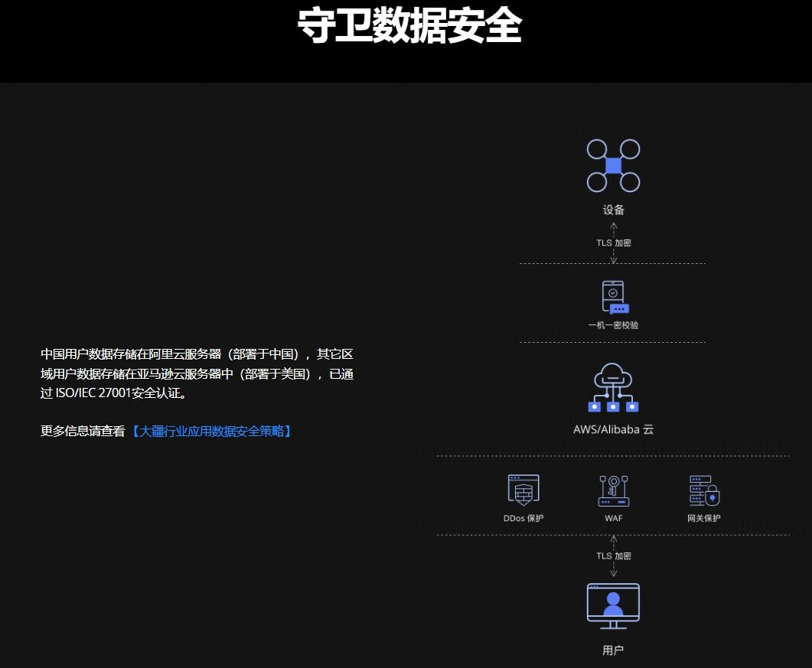Click the 网关保护 text label
Screen dimensions: 812x668
tap(704, 518)
